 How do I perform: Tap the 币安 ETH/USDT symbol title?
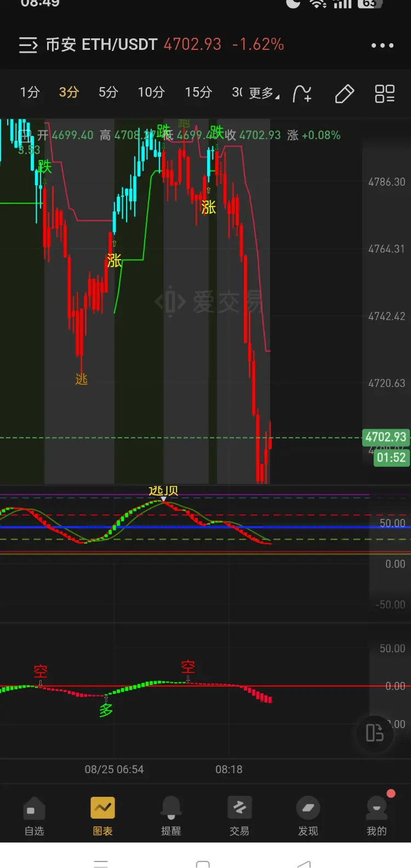(101, 44)
